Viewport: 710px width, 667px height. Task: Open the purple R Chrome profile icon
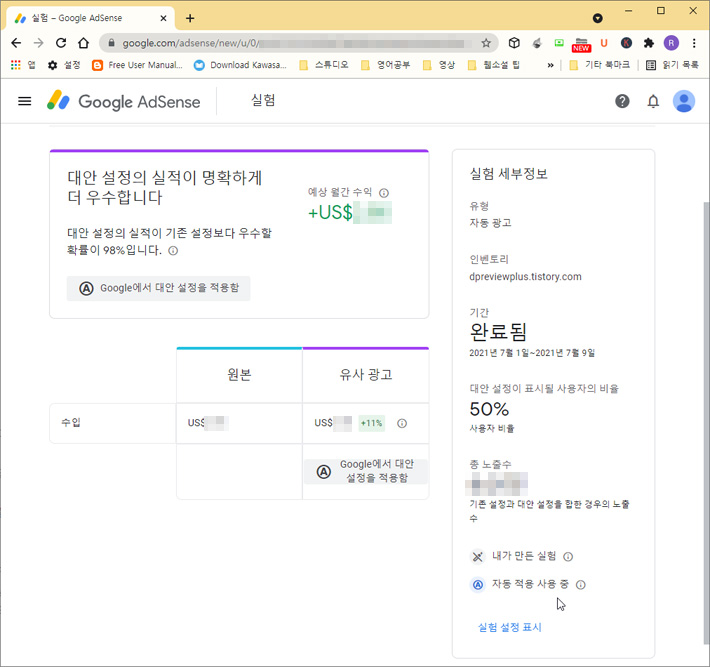pyautogui.click(x=671, y=43)
